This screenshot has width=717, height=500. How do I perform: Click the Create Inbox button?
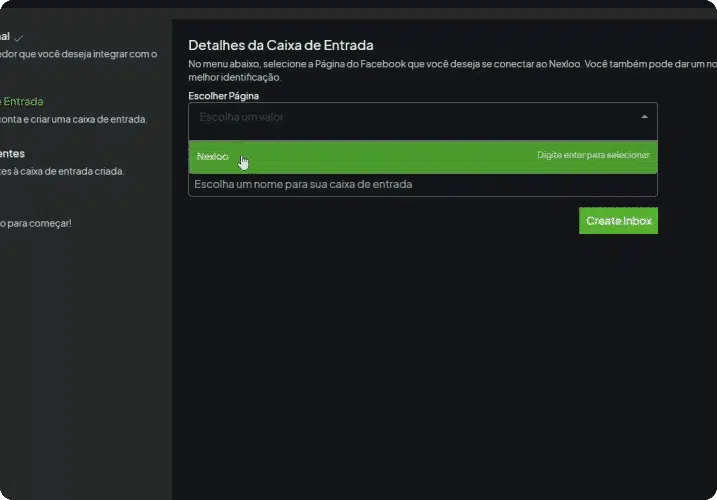click(x=618, y=220)
